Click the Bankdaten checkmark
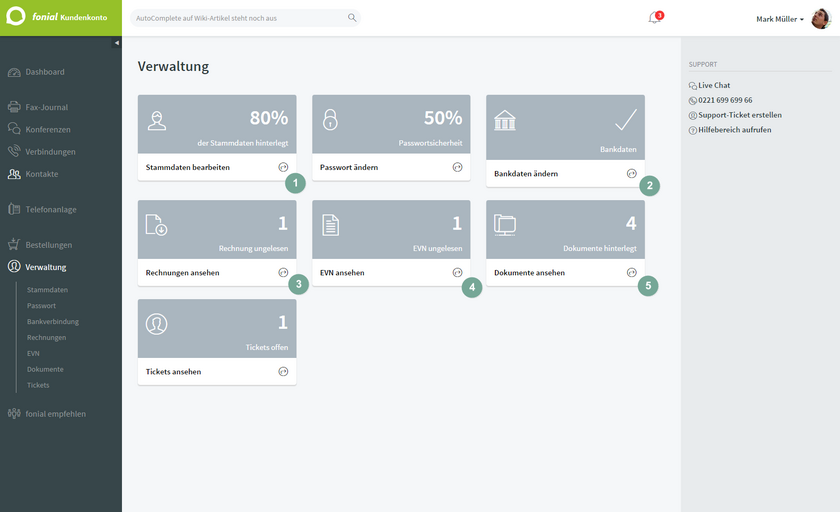The image size is (840, 512). [x=626, y=120]
